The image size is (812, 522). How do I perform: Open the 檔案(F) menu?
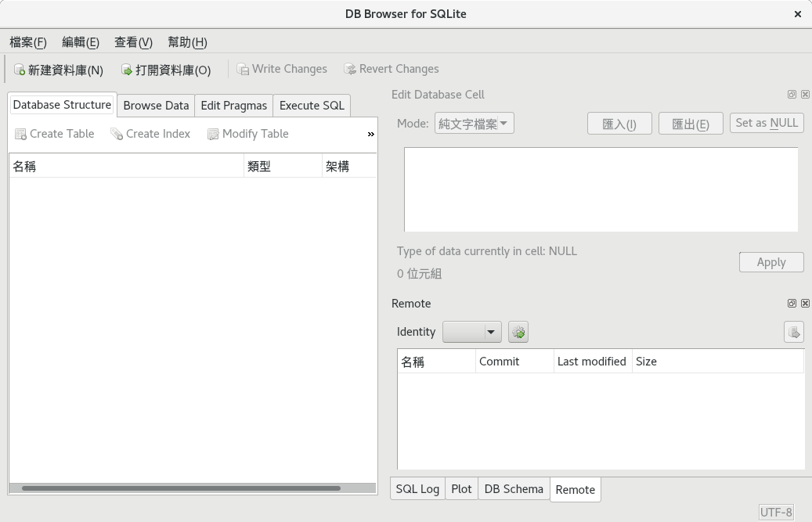point(28,42)
